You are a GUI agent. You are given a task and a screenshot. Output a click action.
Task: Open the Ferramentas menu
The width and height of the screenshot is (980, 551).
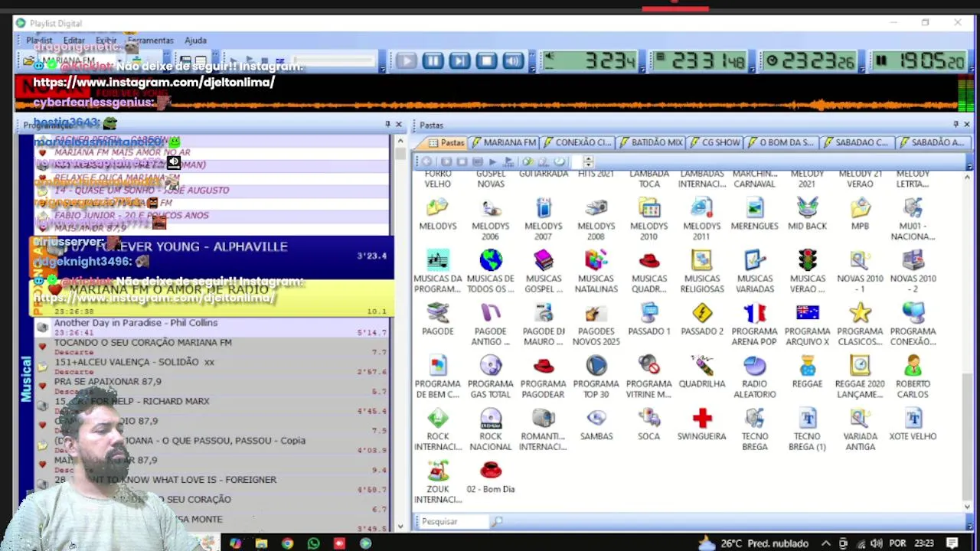pos(151,41)
